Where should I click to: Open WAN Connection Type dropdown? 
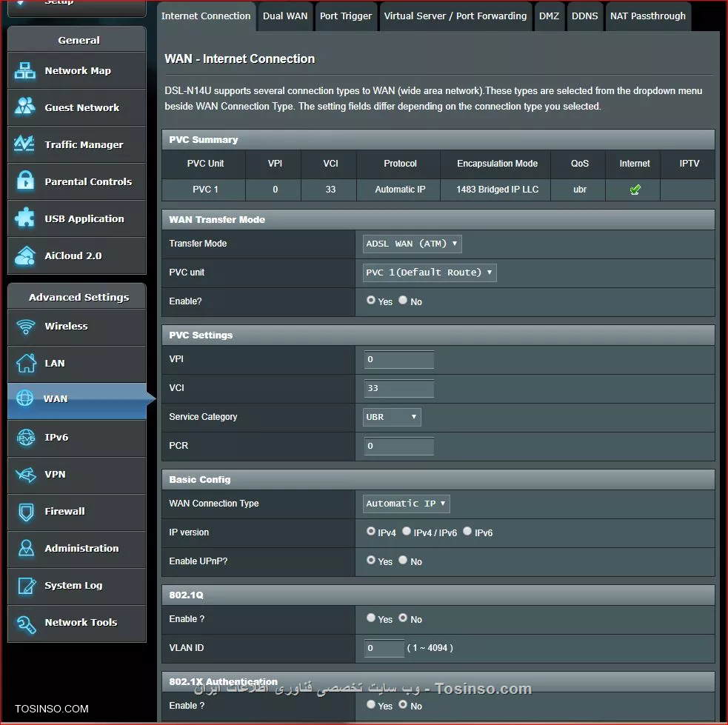click(x=406, y=504)
